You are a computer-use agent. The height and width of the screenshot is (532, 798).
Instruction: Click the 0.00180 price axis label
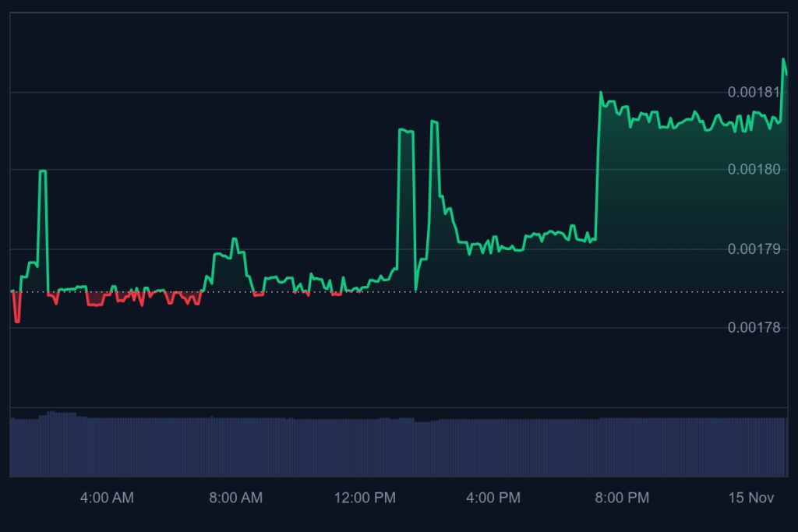[754, 169]
